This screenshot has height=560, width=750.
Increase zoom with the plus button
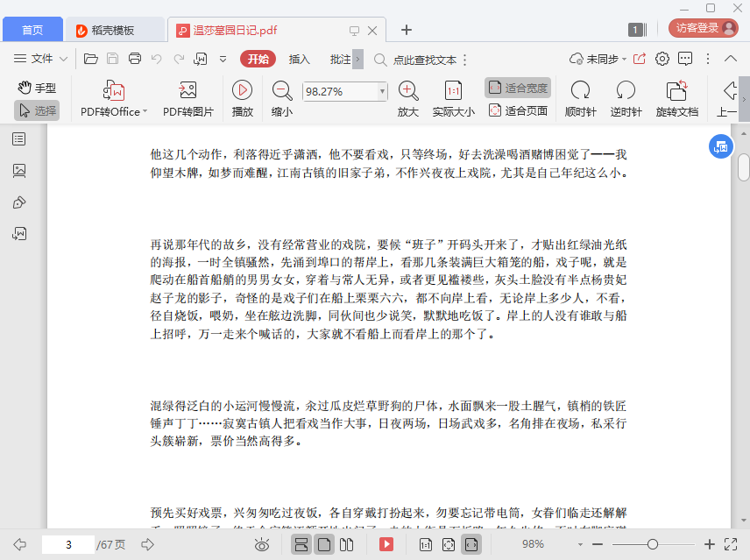pyautogui.click(x=710, y=544)
